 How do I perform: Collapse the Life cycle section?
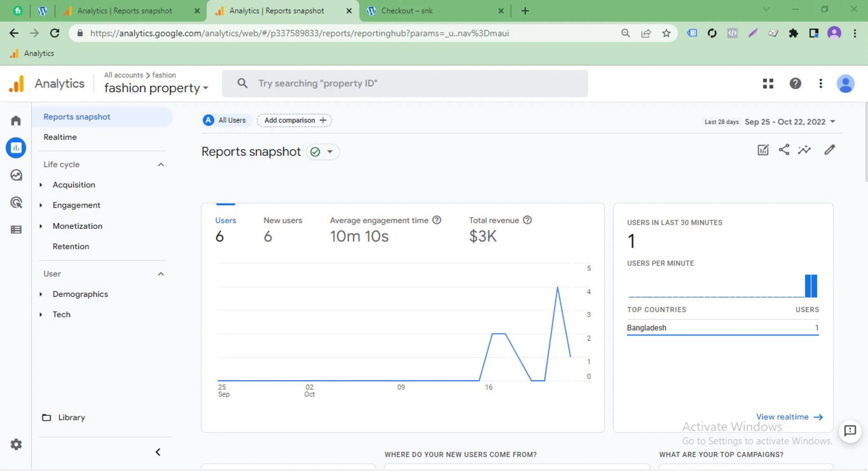pos(161,164)
